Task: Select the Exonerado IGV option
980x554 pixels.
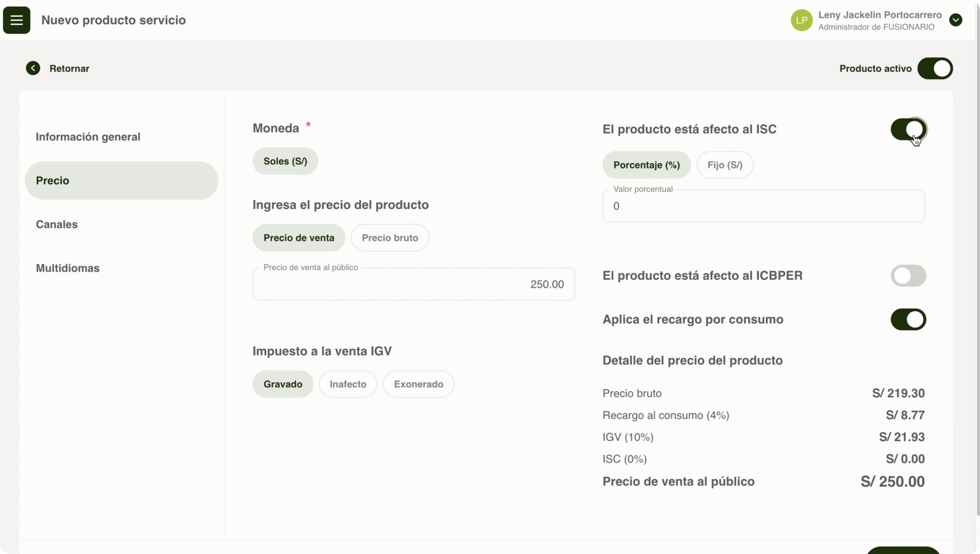Action: (418, 384)
